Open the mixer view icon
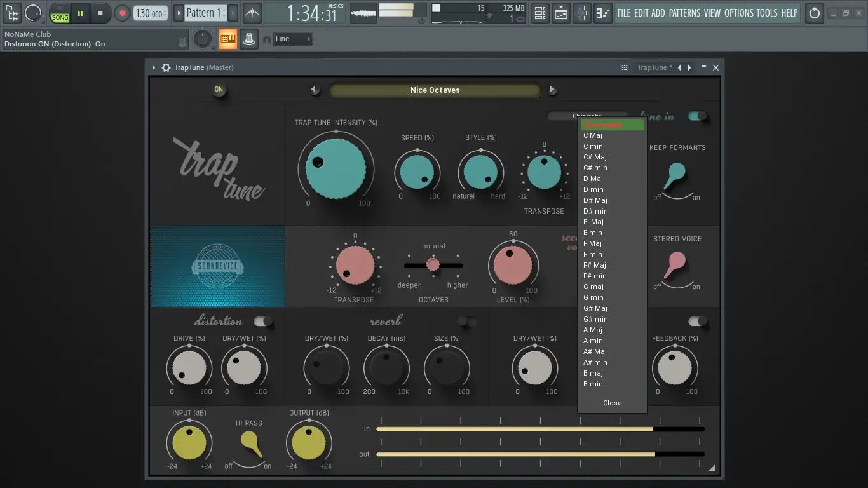Image resolution: width=868 pixels, height=488 pixels. pyautogui.click(x=582, y=13)
